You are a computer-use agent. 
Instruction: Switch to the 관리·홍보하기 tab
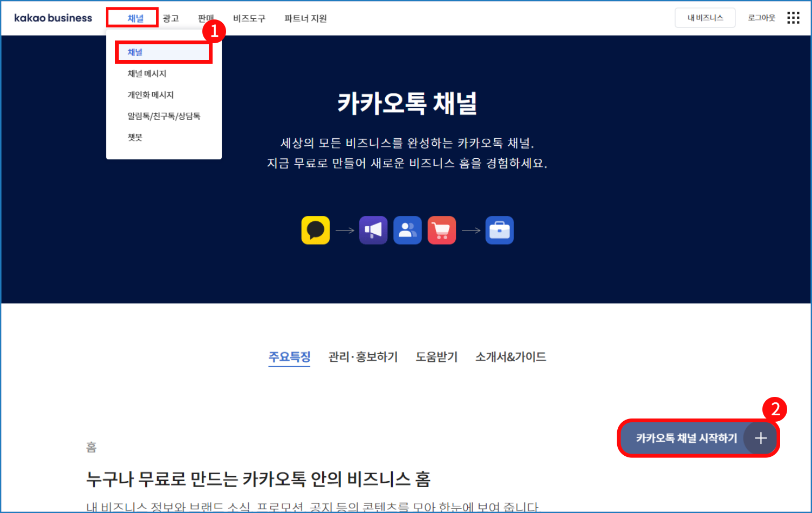pos(363,357)
